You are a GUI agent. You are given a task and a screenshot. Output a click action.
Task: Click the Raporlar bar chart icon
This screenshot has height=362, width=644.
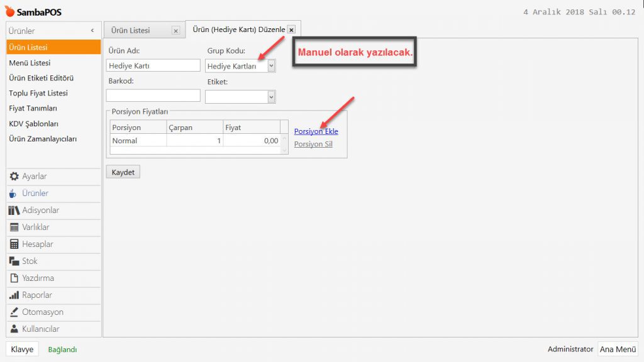[x=14, y=295]
